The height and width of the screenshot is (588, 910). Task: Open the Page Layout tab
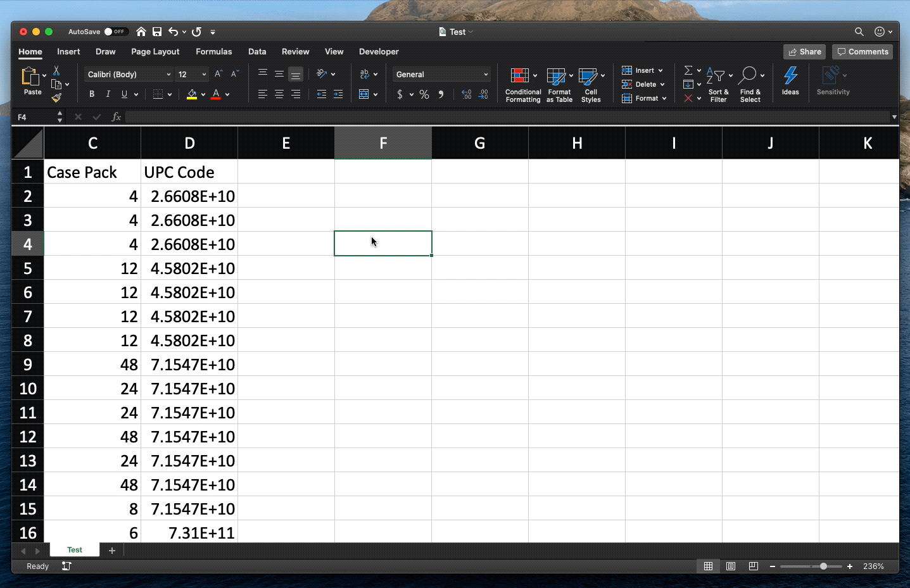155,52
